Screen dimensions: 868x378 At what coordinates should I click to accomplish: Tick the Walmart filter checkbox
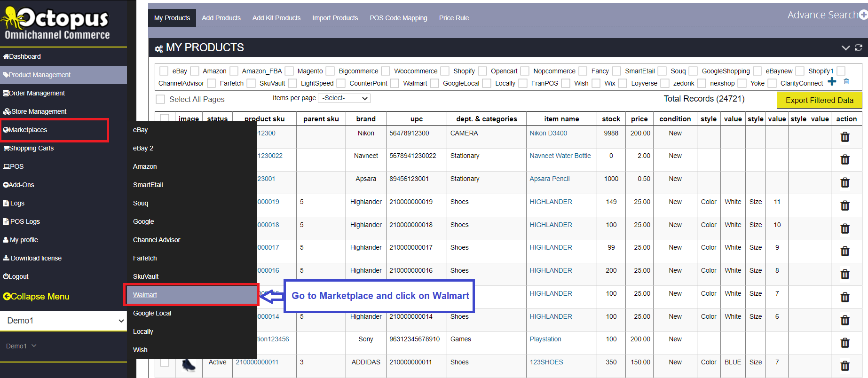click(x=395, y=83)
